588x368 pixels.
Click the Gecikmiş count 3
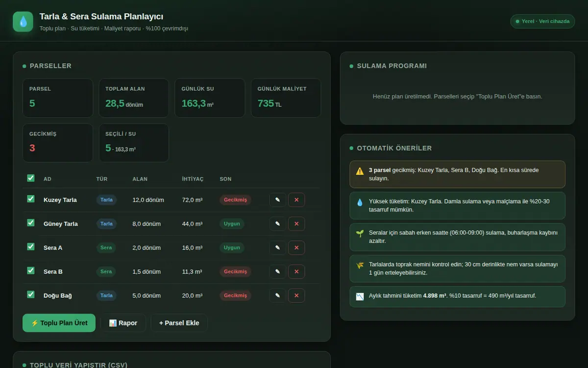(32, 148)
